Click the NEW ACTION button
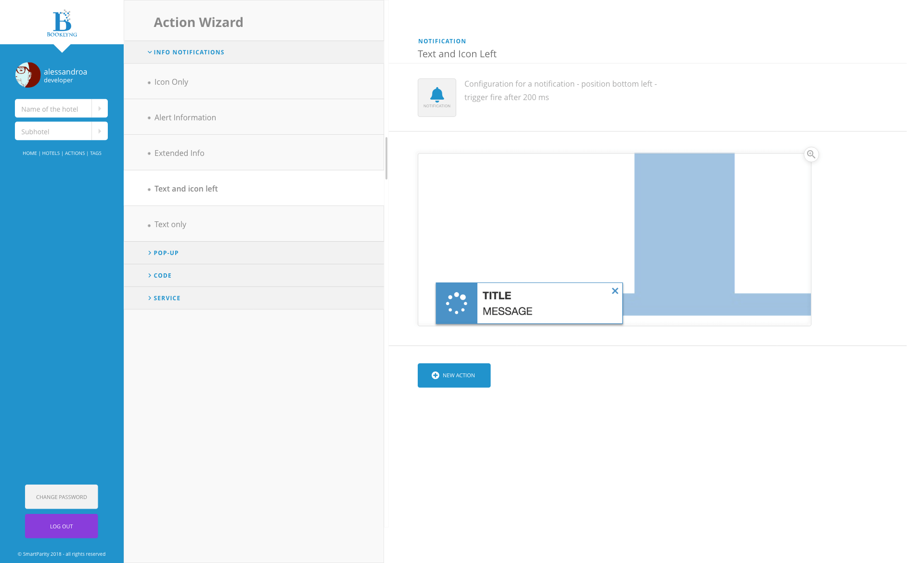 (454, 375)
